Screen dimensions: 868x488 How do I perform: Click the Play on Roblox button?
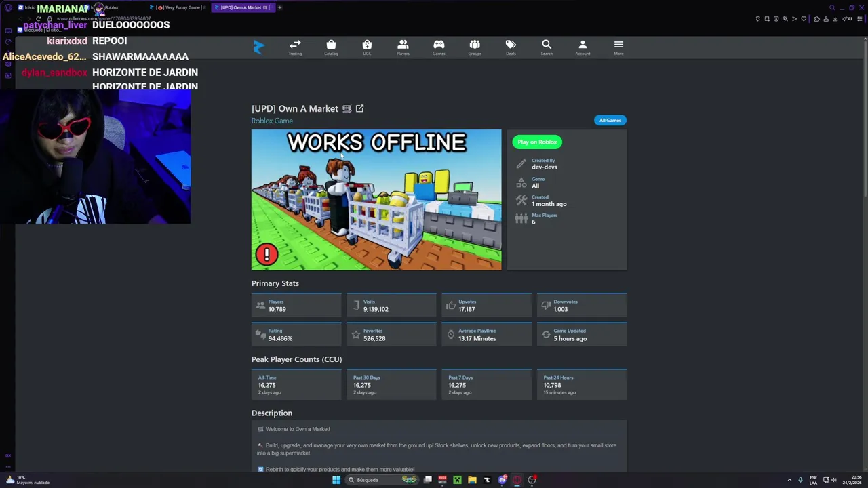click(537, 142)
